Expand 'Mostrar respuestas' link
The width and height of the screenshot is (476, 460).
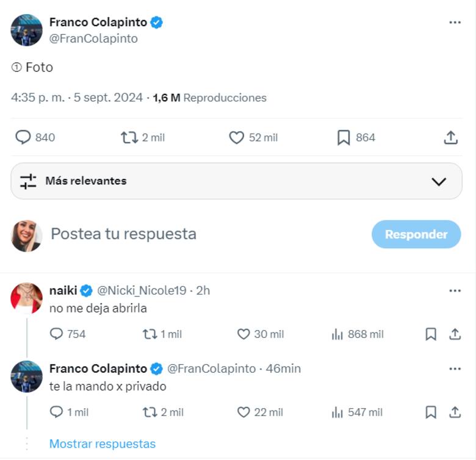pos(103,444)
